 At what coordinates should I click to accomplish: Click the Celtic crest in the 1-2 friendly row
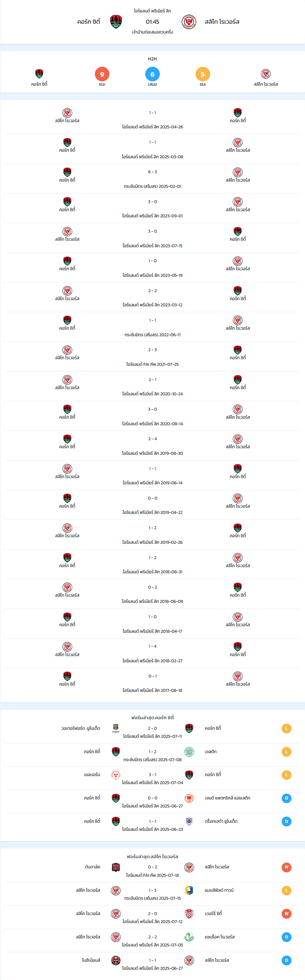coord(189,751)
